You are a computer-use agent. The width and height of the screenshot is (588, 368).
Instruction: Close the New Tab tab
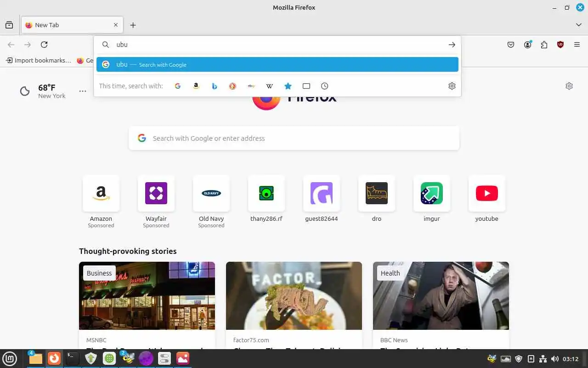116,25
